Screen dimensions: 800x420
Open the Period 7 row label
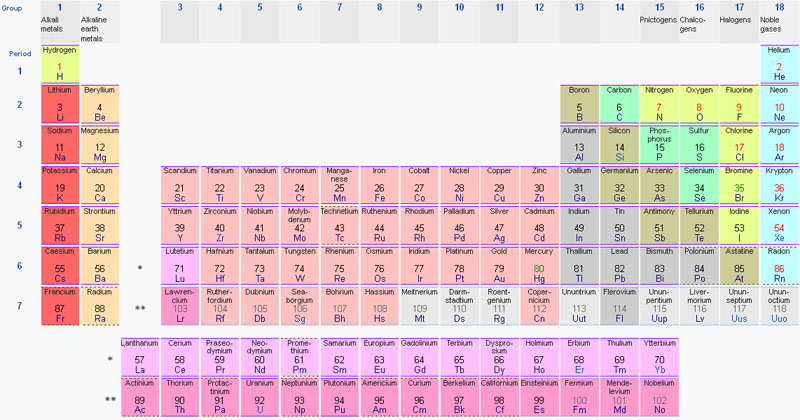[x=19, y=306]
